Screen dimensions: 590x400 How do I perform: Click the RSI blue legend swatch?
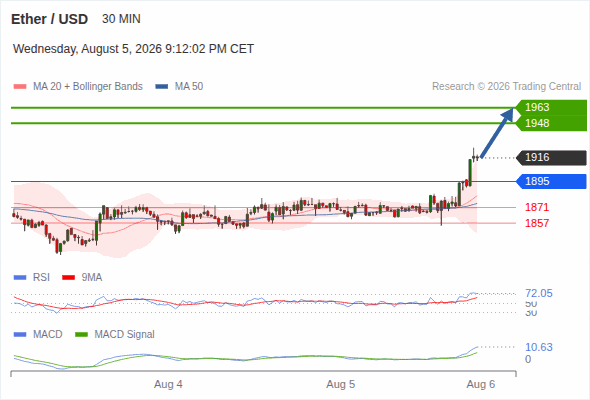click(20, 278)
